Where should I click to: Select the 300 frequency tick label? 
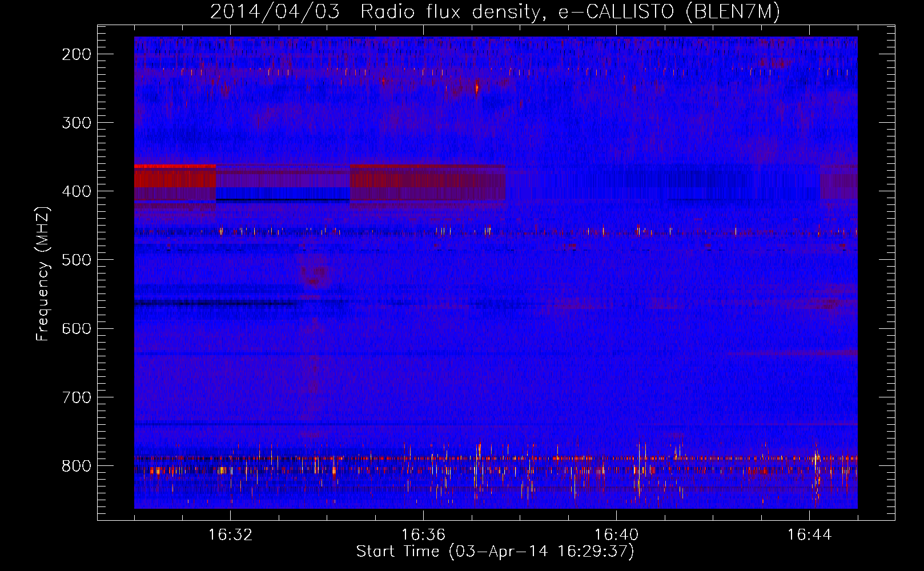pyautogui.click(x=77, y=123)
